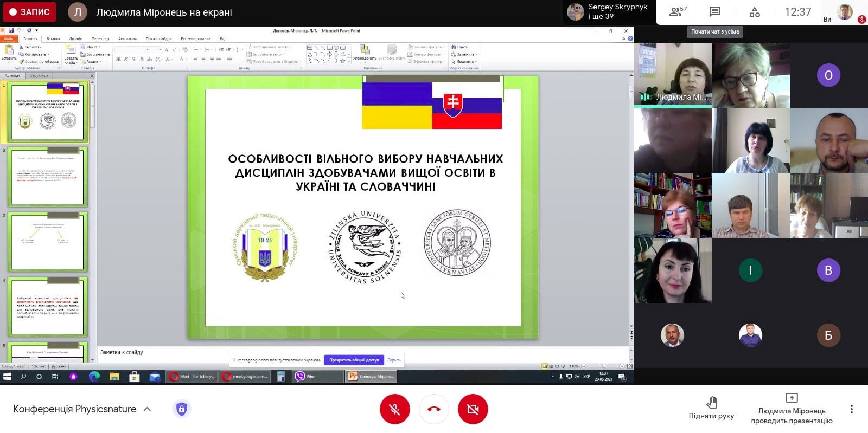
Task: Click Найти to search the presentation
Action: click(460, 47)
